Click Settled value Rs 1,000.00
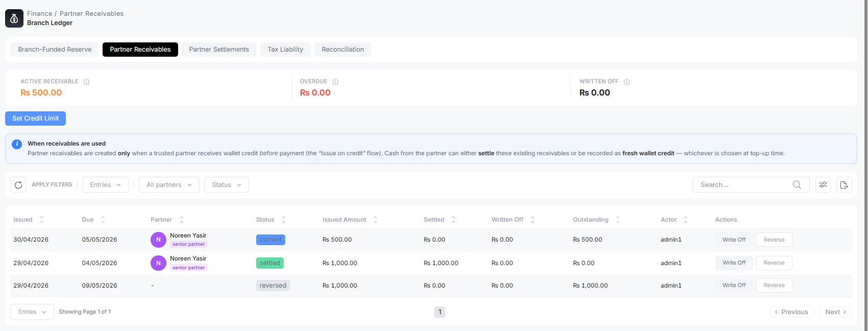The height and width of the screenshot is (331, 868). [x=441, y=263]
